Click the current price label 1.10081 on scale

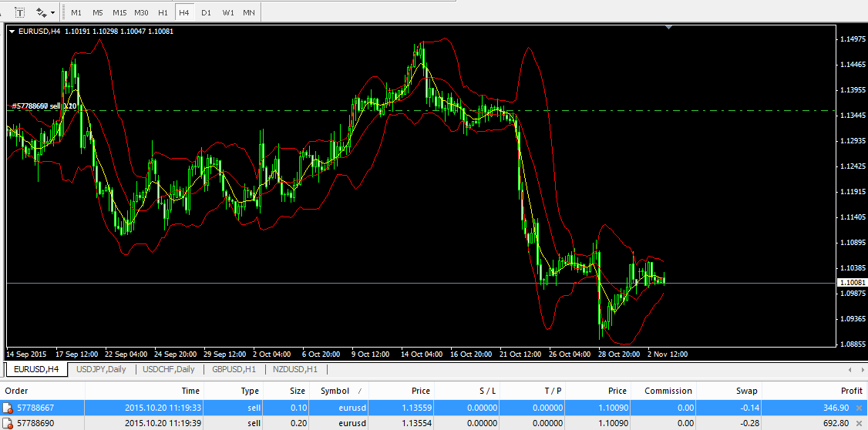(853, 282)
